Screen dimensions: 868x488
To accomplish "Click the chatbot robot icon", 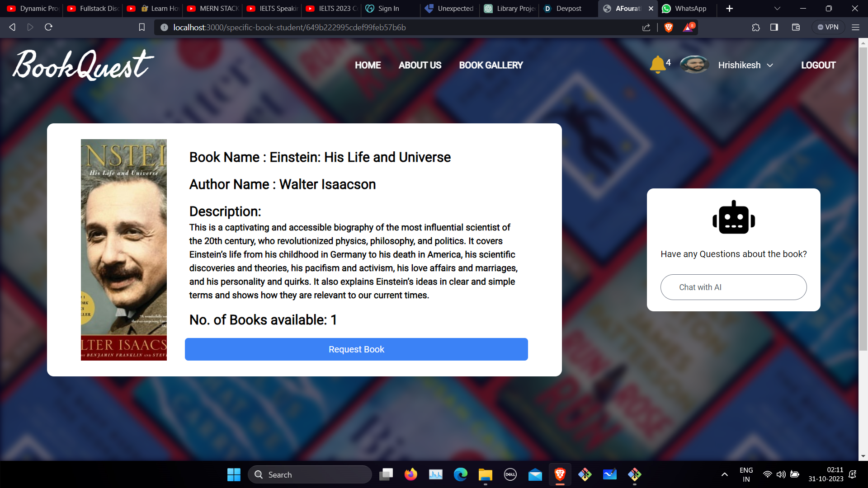I will pos(733,218).
